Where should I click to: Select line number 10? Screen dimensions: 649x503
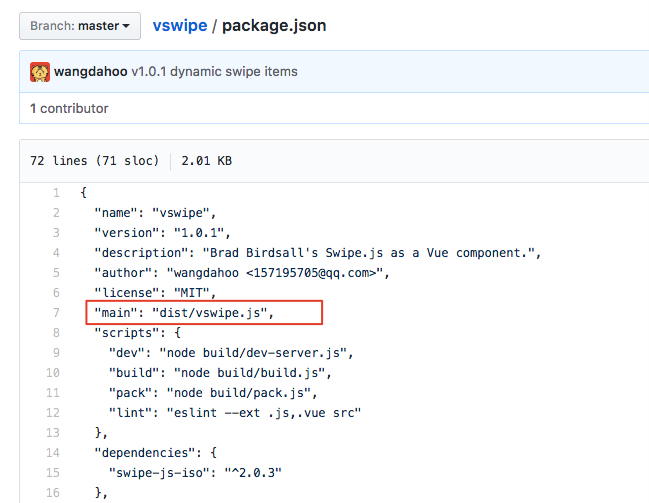tap(53, 373)
